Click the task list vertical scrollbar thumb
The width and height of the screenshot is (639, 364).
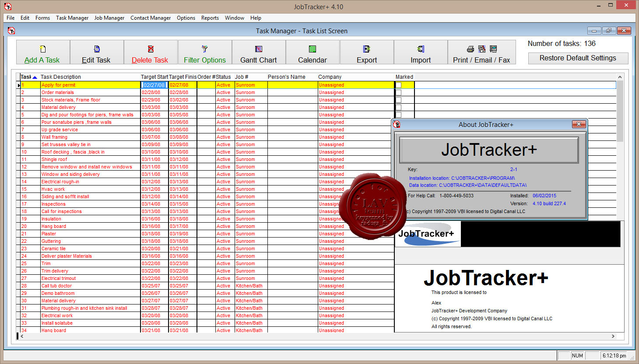pos(620,111)
